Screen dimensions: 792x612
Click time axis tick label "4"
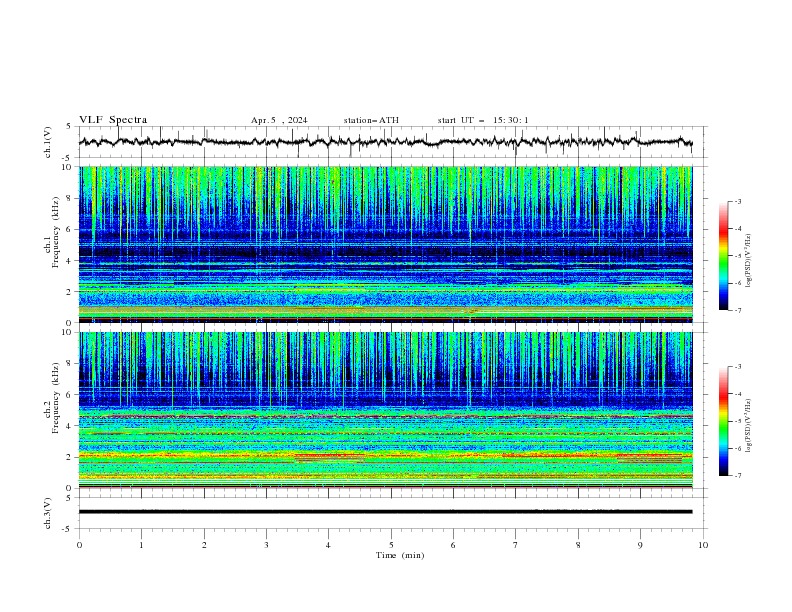pyautogui.click(x=328, y=545)
